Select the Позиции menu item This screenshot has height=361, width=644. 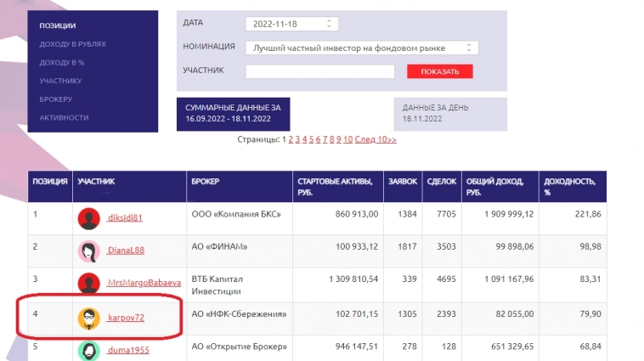tap(58, 26)
